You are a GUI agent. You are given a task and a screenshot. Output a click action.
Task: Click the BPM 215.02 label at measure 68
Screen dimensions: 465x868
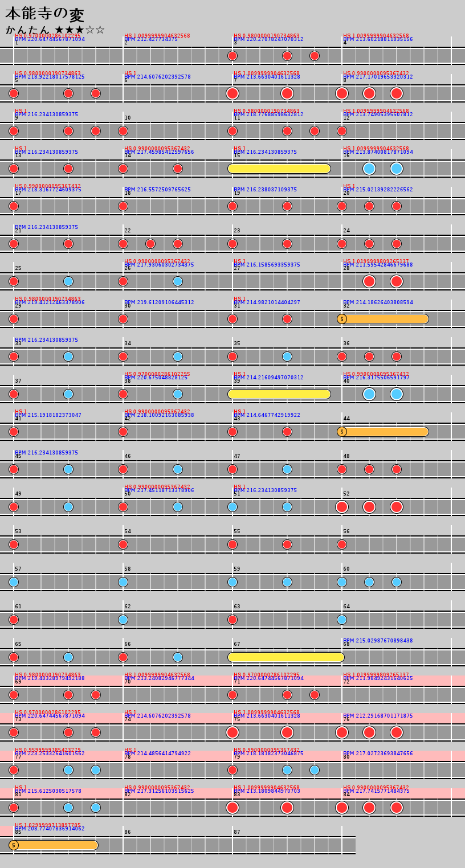(378, 641)
